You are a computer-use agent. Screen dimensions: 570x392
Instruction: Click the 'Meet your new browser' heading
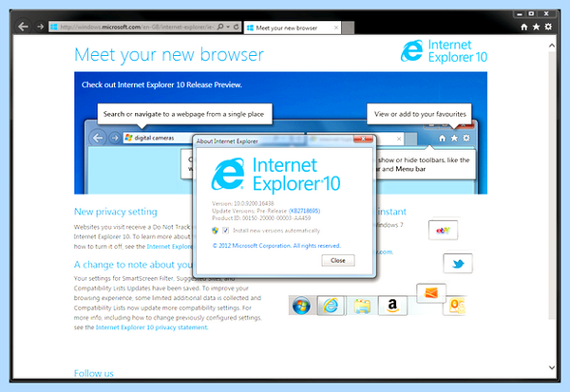[169, 55]
